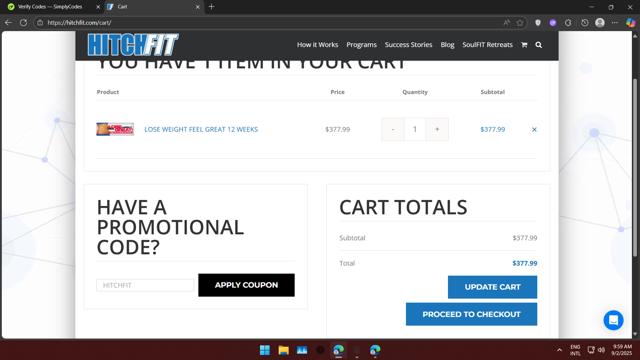Click the promotional code input field

tap(145, 285)
